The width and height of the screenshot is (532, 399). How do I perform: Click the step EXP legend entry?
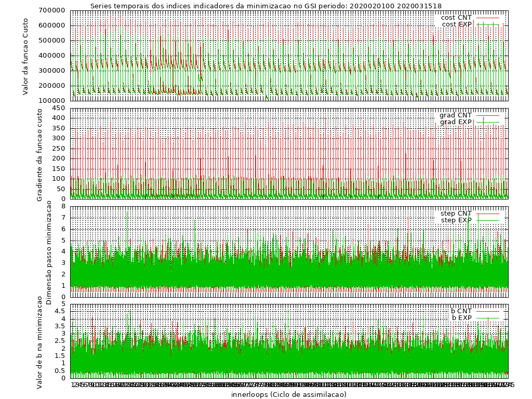[456, 220]
